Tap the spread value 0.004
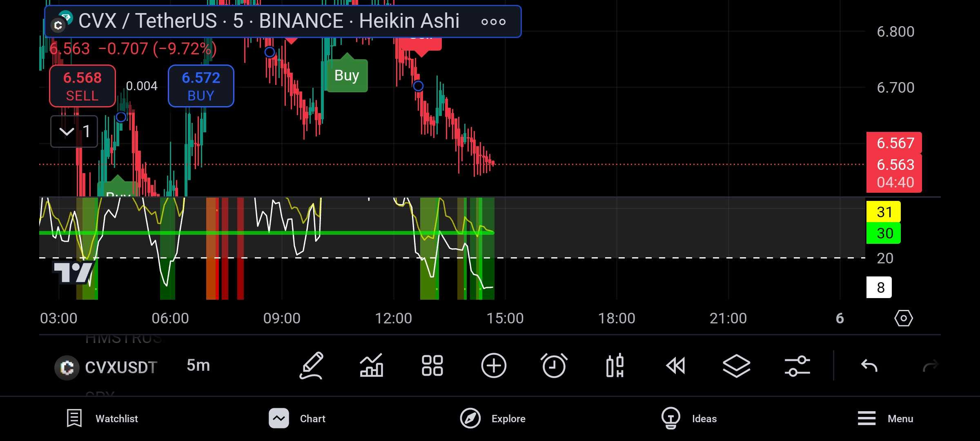The image size is (980, 441). tap(142, 86)
